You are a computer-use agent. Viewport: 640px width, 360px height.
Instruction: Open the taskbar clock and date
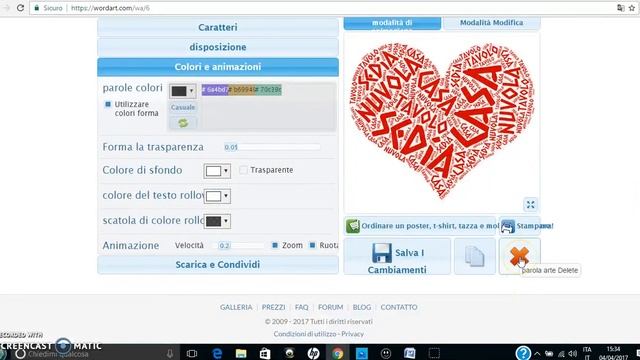(614, 353)
